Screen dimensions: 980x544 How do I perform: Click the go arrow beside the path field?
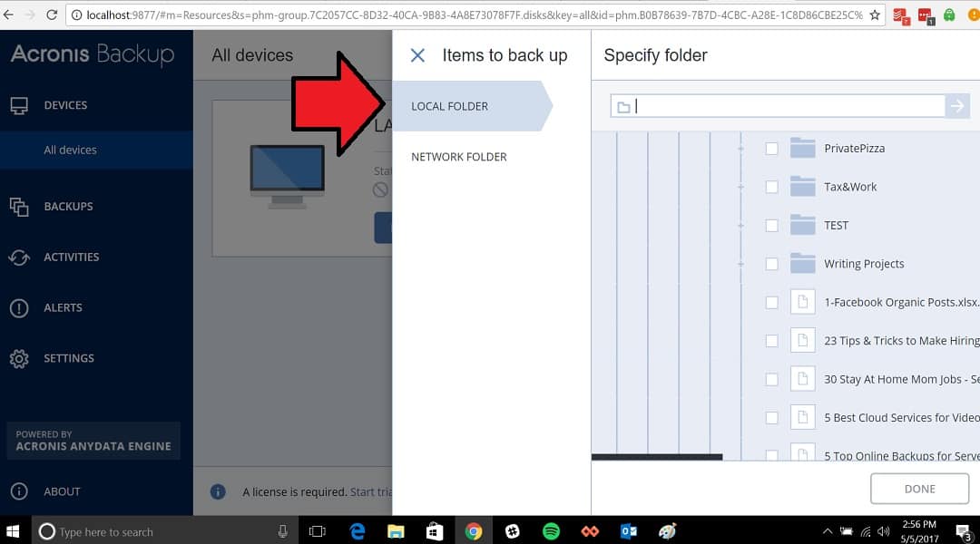pyautogui.click(x=957, y=106)
